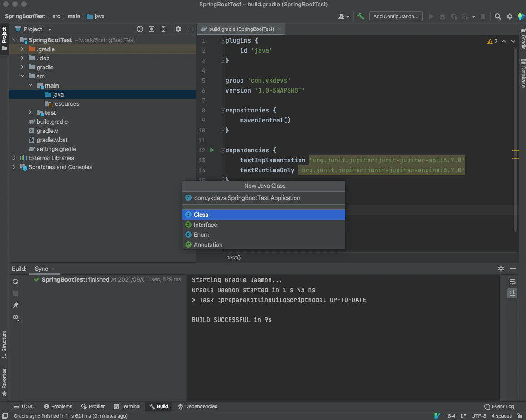Open the Gradle tool window sidebar
The height and width of the screenshot is (420, 526).
[523, 39]
